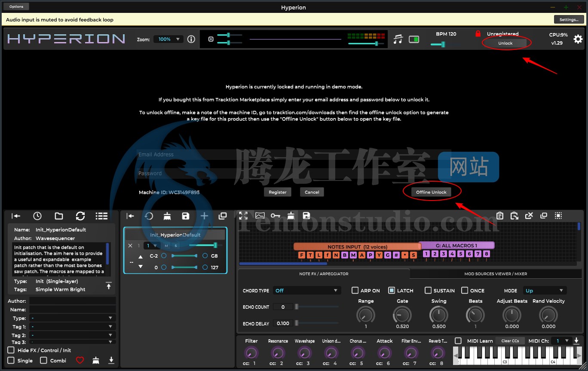Click the key icon in node toolbar

tap(276, 216)
